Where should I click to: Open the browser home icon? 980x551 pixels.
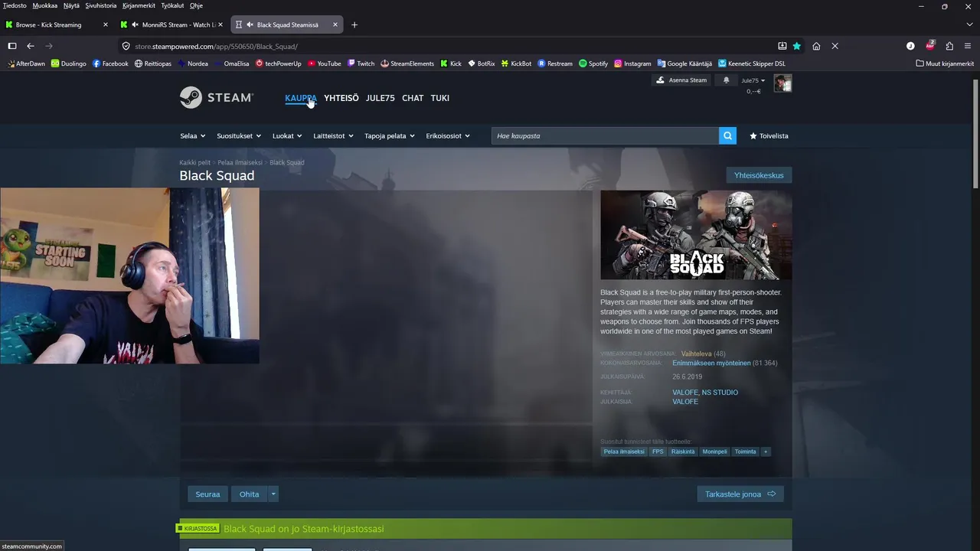816,46
